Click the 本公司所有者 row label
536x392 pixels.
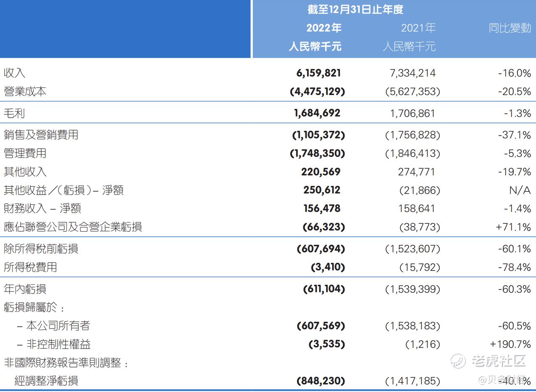pyautogui.click(x=58, y=326)
